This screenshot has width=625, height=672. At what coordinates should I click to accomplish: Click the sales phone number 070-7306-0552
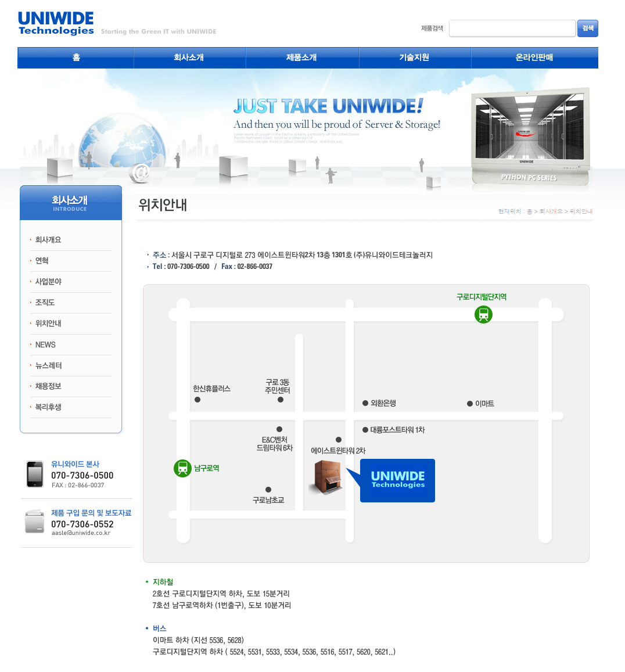click(x=82, y=524)
